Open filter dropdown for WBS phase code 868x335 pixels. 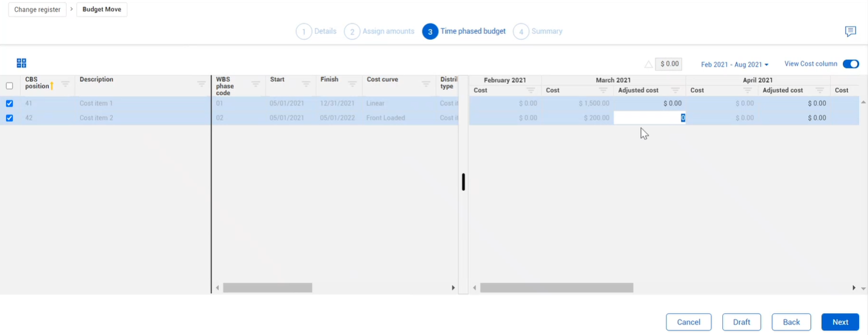255,84
